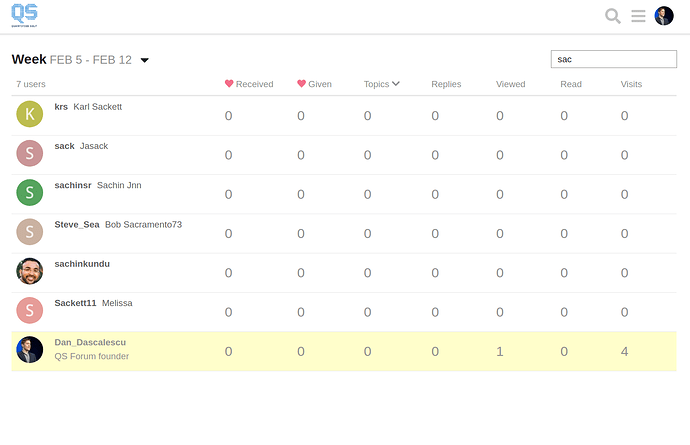
Task: Select 'Bob Sacramento73' name text
Action: [x=143, y=224]
